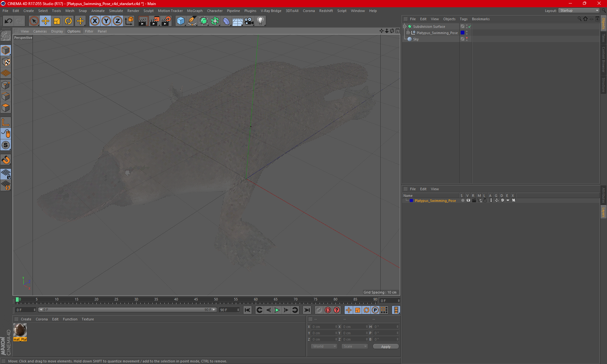607x364 pixels.
Task: Toggle Subdivision Surface checkmark enable
Action: [470, 26]
